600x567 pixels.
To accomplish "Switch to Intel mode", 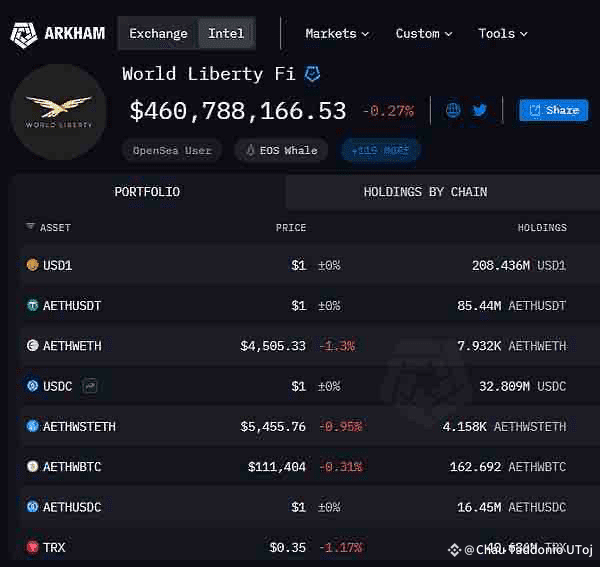I will (x=226, y=34).
